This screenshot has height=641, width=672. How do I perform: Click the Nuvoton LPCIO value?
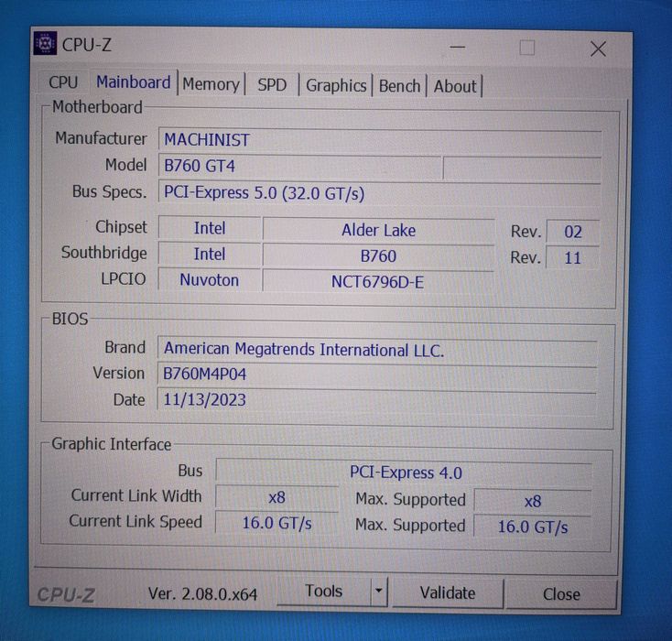click(210, 280)
